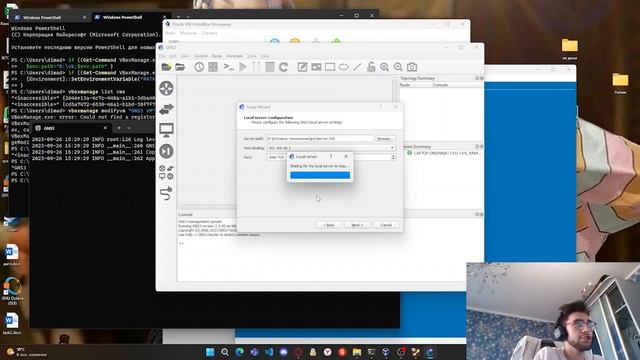
Task: Select the Draw a rectangle tool
Action: pyautogui.click(x=330, y=67)
